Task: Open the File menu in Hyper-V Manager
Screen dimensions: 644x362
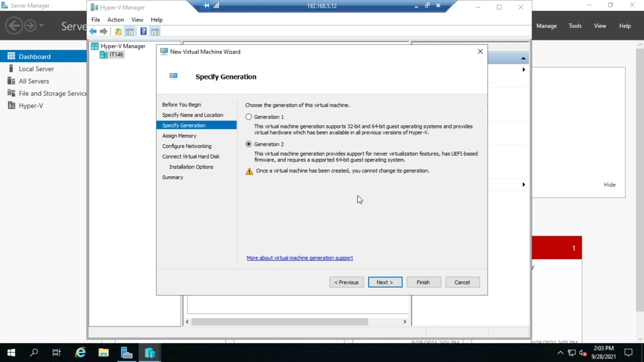Action: (x=96, y=20)
